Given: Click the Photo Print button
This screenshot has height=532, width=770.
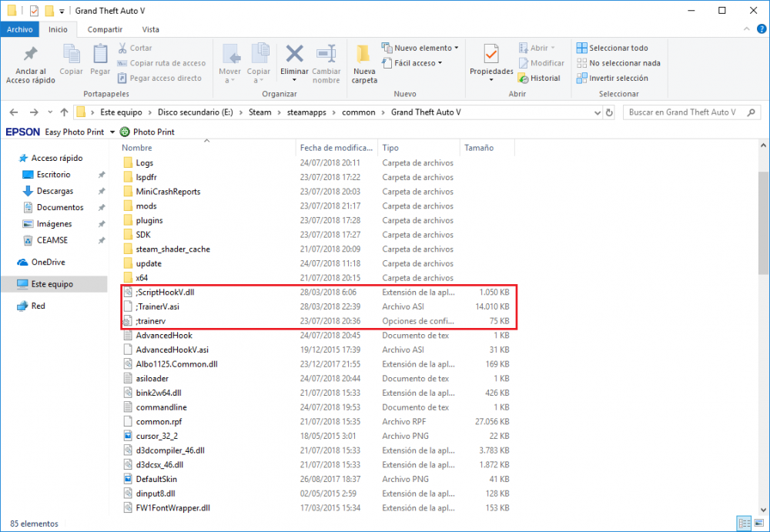Looking at the screenshot, I should [x=147, y=132].
